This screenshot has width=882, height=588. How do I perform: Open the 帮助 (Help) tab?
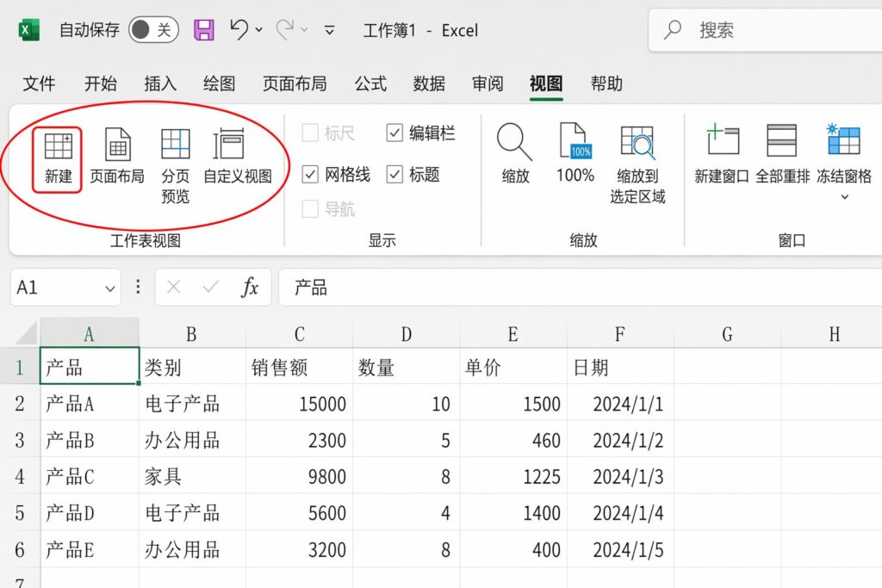(x=606, y=84)
